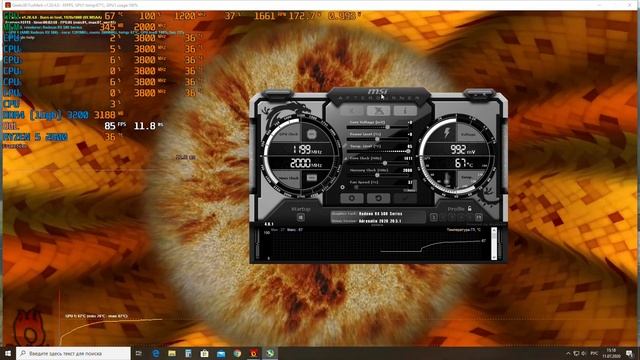The height and width of the screenshot is (360, 640).
Task: Click the GPU chip icon in left gauge
Action: [x=312, y=134]
